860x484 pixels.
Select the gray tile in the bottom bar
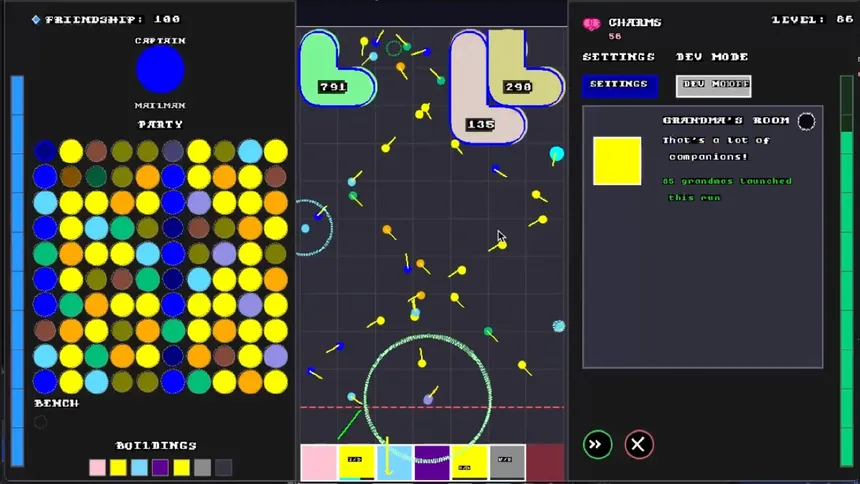coord(507,462)
